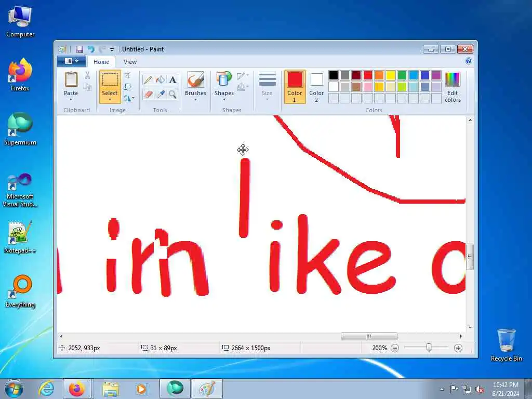Open the Size line thickness dropdown
532x399 pixels.
tap(267, 87)
